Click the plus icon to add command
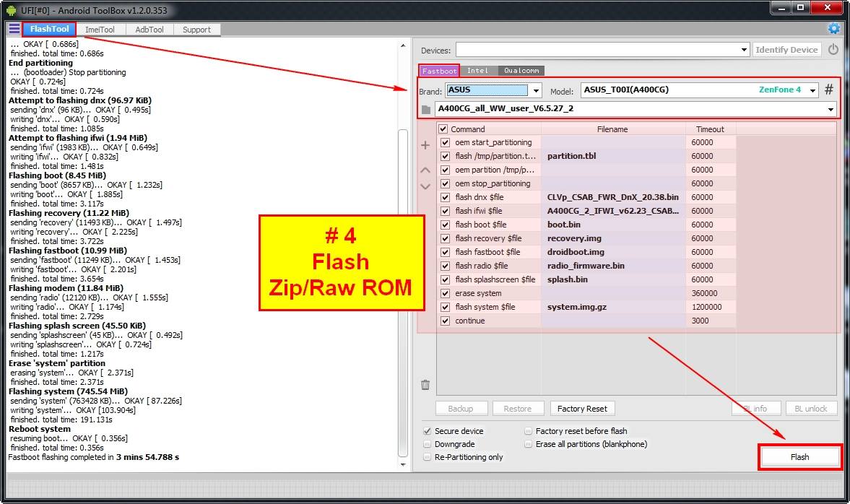 click(x=425, y=145)
